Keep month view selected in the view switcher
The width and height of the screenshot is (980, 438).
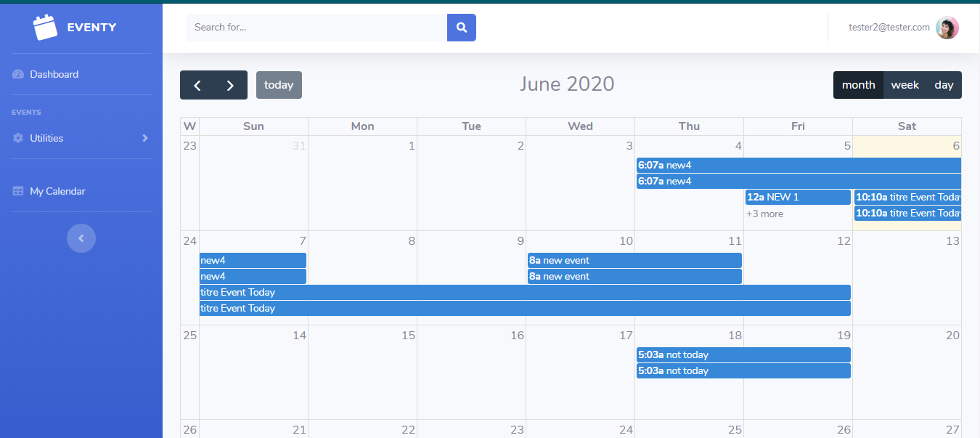pos(859,84)
